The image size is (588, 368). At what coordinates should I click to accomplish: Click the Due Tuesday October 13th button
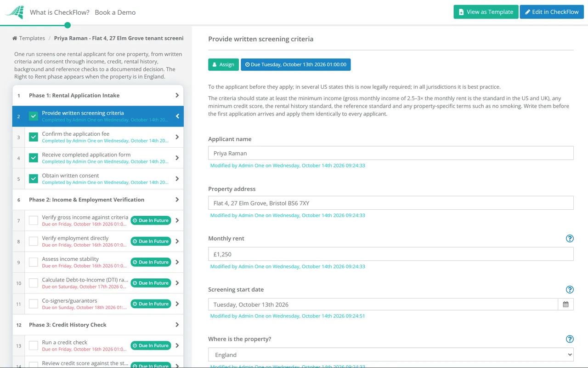[296, 64]
